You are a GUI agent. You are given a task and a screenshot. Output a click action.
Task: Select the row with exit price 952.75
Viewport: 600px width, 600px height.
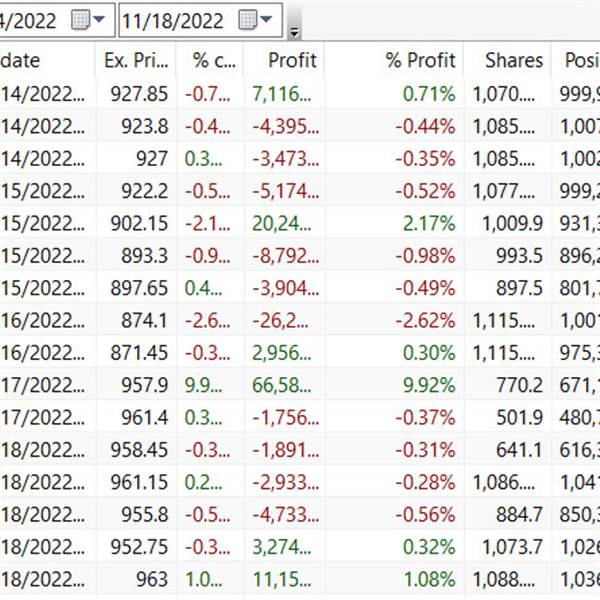pos(300,547)
